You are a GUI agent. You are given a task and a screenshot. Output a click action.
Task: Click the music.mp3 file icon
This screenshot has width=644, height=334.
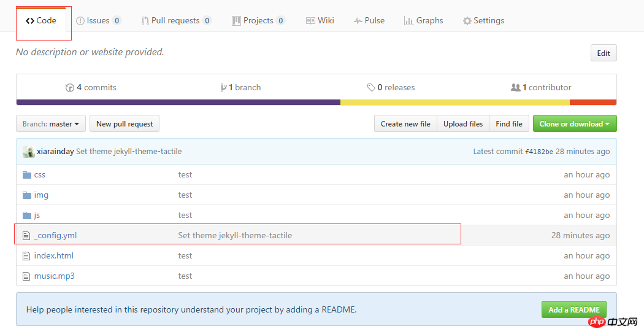point(26,276)
